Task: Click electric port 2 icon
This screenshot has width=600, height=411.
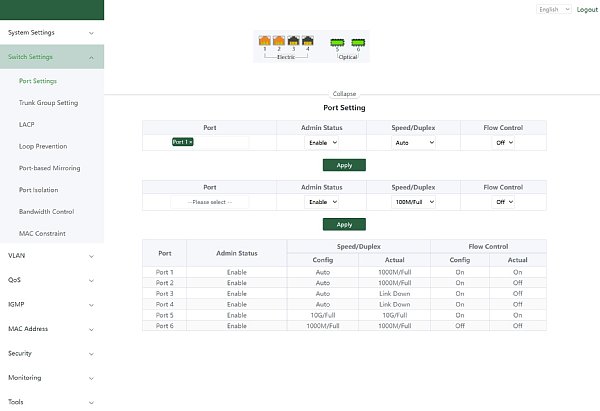Action: (279, 41)
